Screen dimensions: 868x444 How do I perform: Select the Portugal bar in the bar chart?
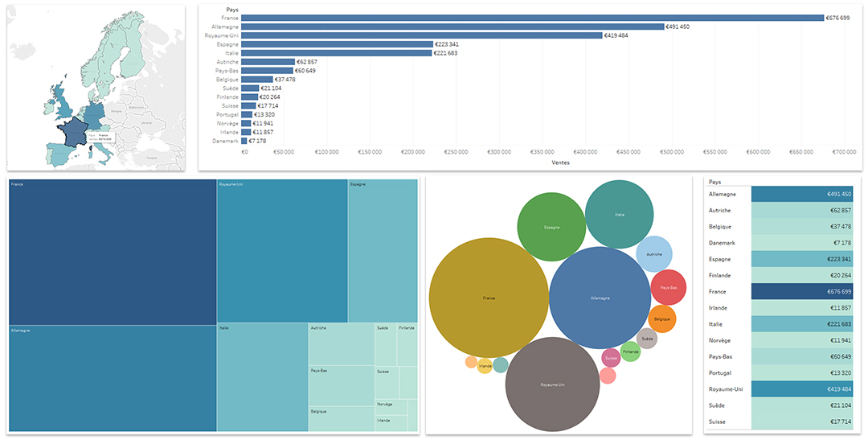tap(247, 115)
